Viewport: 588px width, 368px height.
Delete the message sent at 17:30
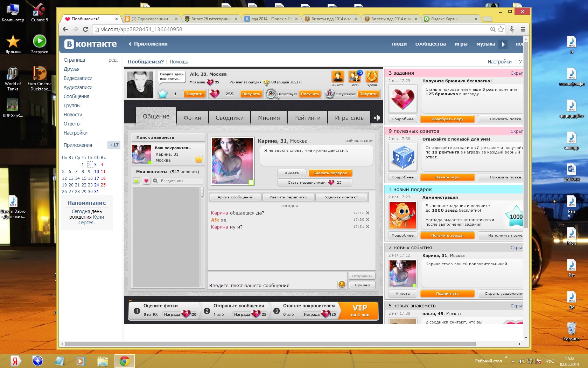pyautogui.click(x=367, y=220)
